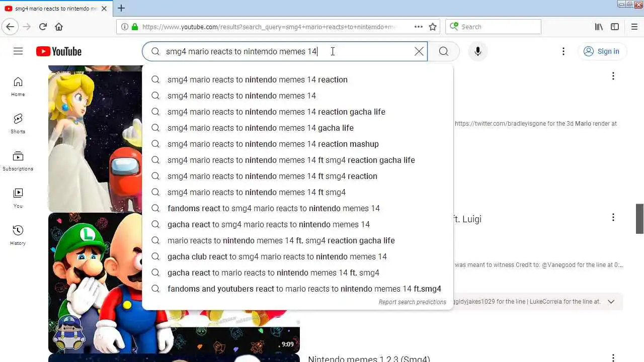The width and height of the screenshot is (644, 362).
Task: Click site security padlock icon
Action: coord(135,27)
